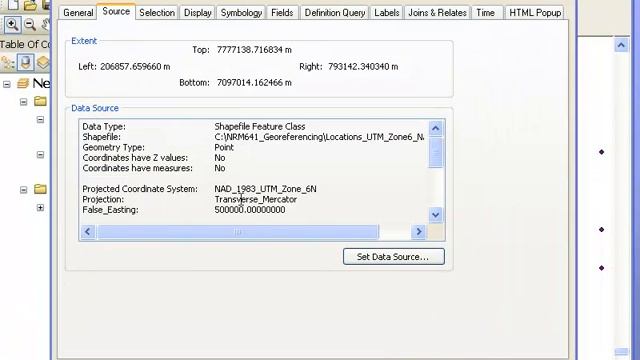Click the Bottom extent value 7097014.162466 m
640x360 pixels.
tap(254, 83)
